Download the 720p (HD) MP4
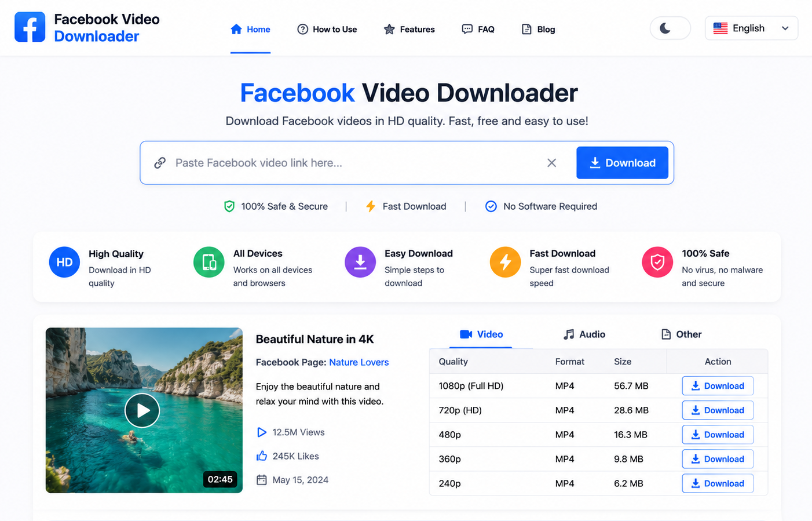 718,410
